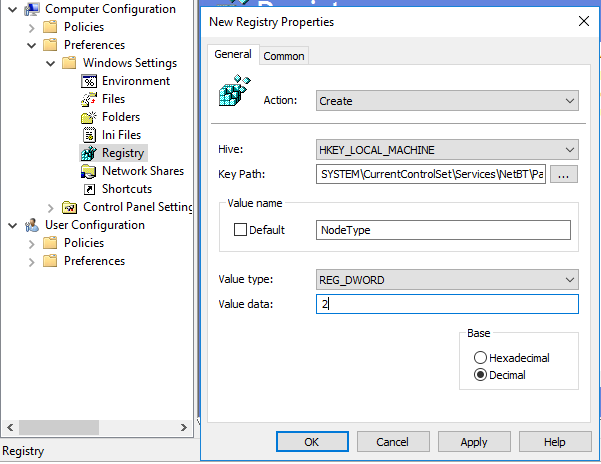Click the Control Panel Settings folder icon

(x=69, y=207)
